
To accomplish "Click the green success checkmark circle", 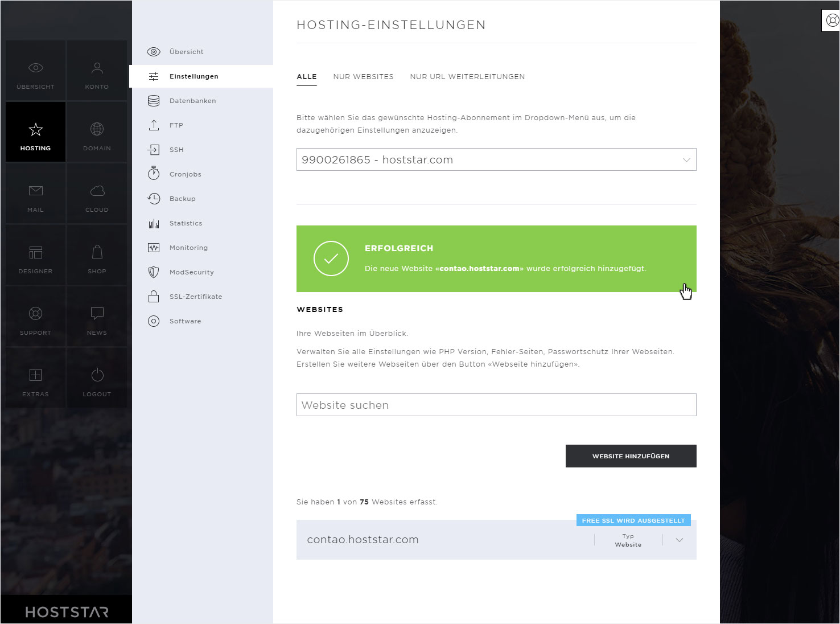I will point(331,258).
